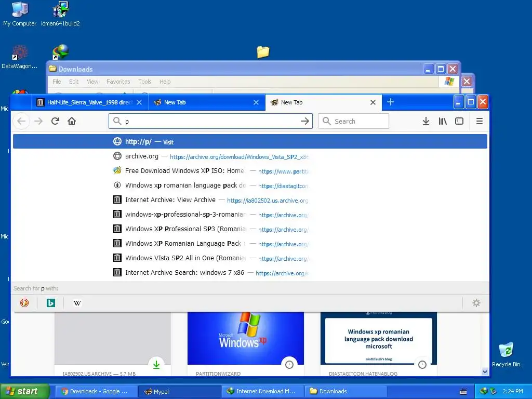The image size is (532, 399).
Task: Visit http://p/ suggestion
Action: [250, 141]
